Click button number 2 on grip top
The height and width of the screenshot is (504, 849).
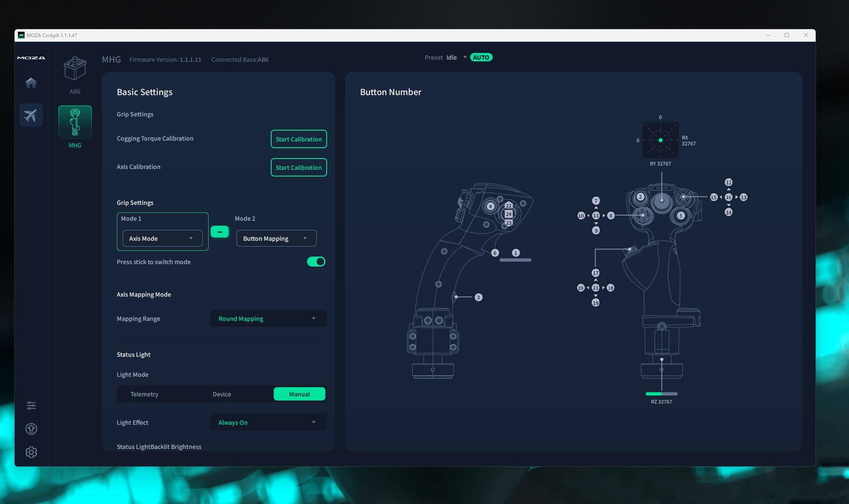point(640,197)
